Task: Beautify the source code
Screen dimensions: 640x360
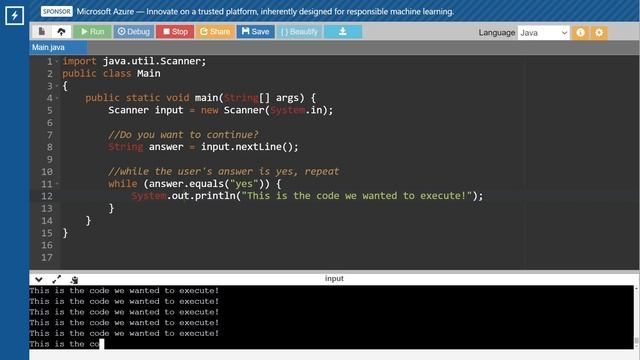Action: 300,31
